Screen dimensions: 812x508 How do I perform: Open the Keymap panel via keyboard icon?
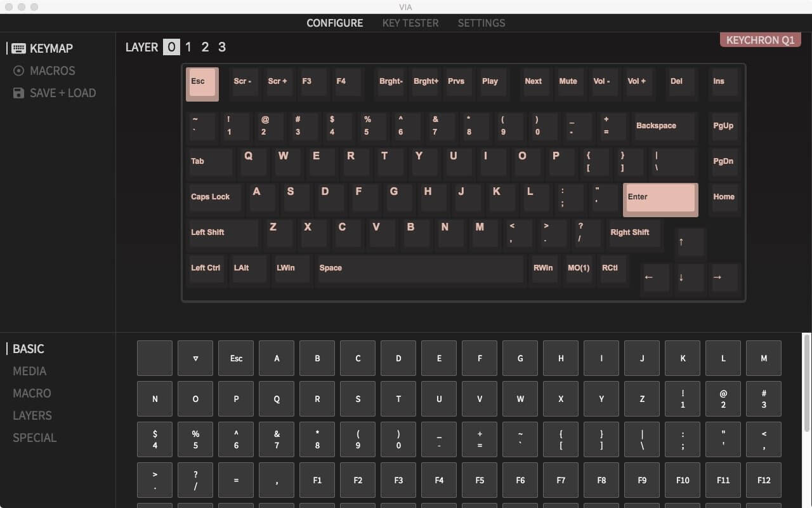[19, 48]
